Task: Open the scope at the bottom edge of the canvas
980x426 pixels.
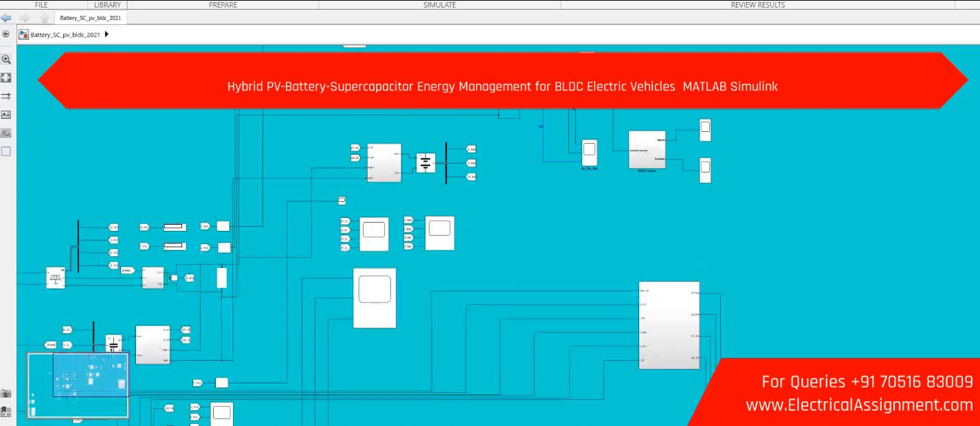Action: (x=222, y=414)
